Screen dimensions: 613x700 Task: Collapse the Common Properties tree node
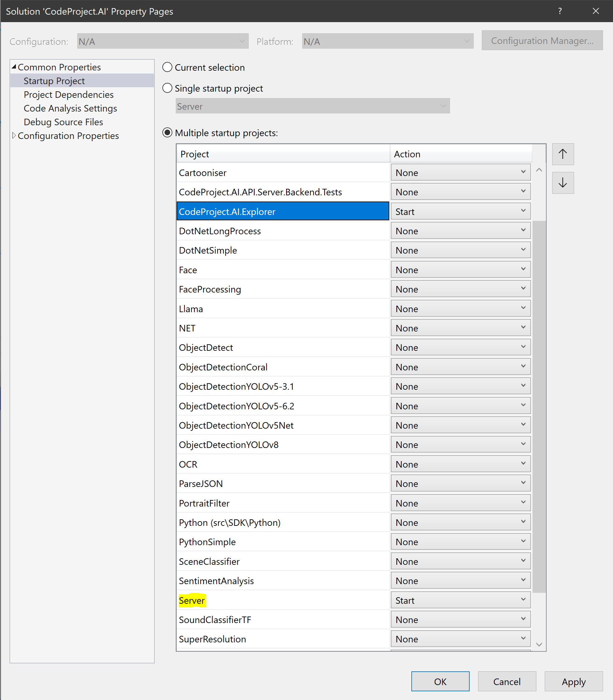point(14,67)
